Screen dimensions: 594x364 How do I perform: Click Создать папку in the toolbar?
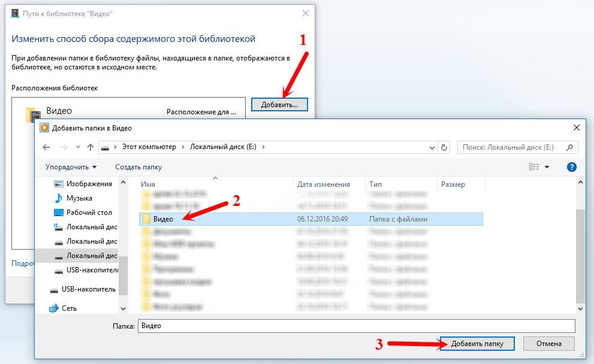[138, 167]
